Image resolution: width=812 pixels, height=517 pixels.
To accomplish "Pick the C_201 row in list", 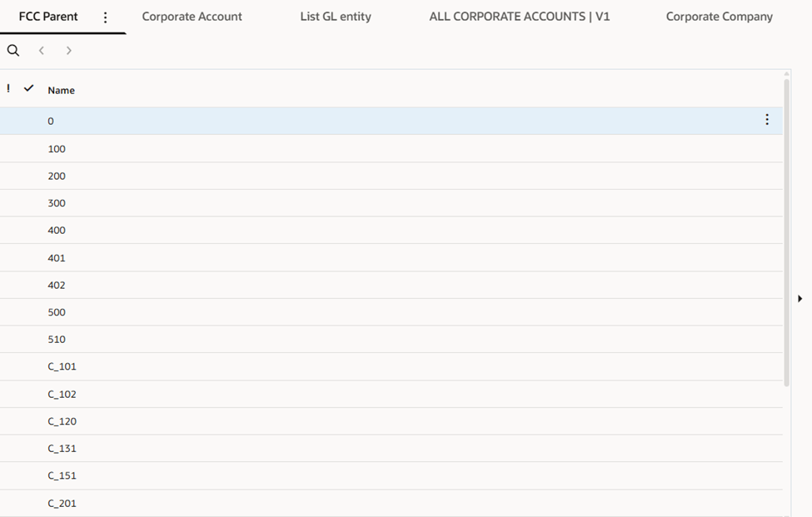I will [62, 503].
